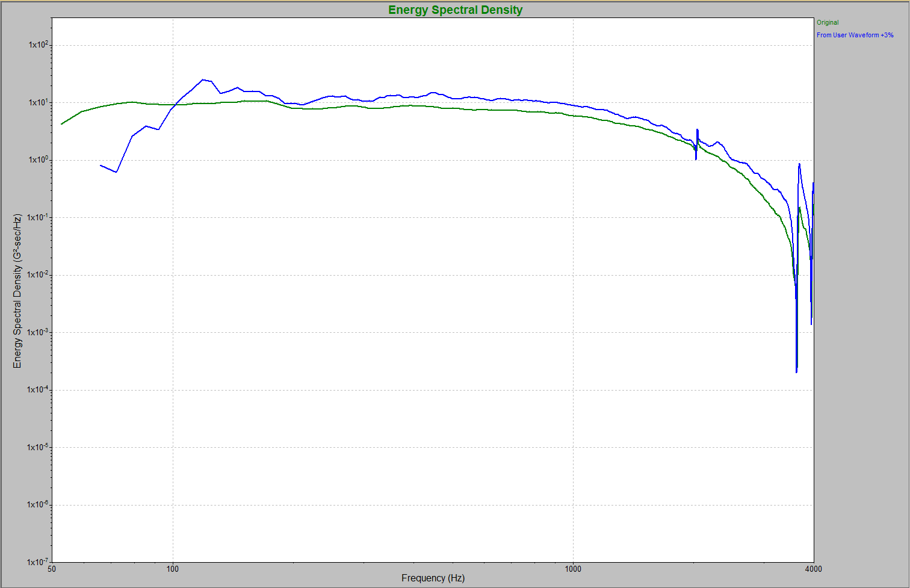Click the vertical 'Energy Spectral Density (G²-sec/Hz)' axis label

click(x=17, y=291)
